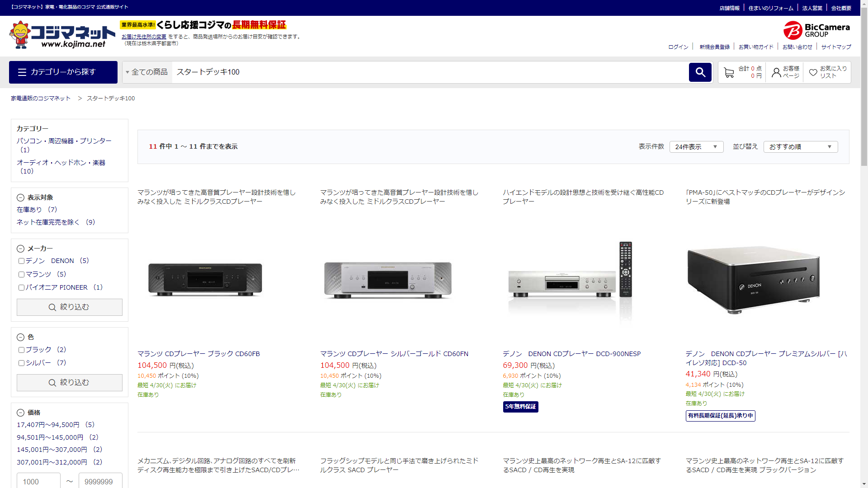Open the 24件表示 display count dropdown
Screen dimensions: 868x488
coord(696,147)
